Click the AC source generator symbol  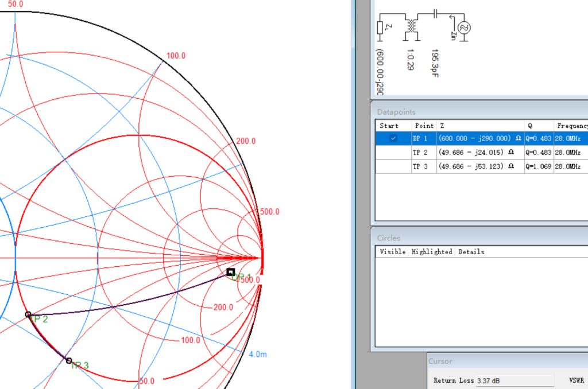[x=464, y=28]
